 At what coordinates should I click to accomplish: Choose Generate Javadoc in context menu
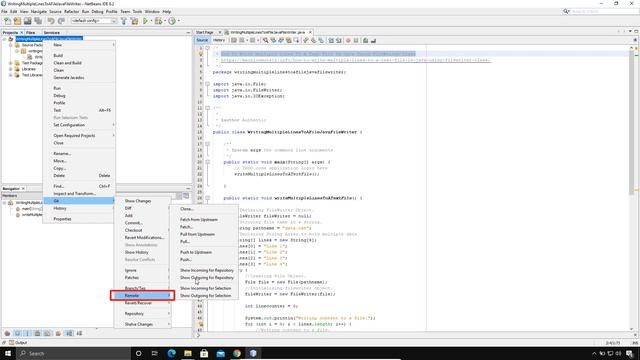coord(79,78)
